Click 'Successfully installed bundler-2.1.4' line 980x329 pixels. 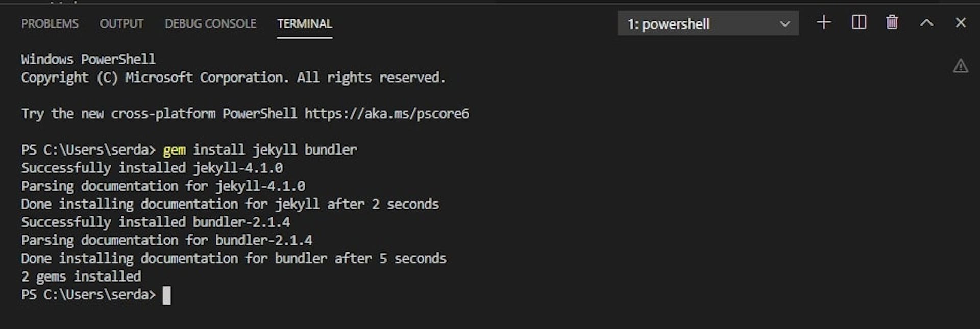point(155,222)
